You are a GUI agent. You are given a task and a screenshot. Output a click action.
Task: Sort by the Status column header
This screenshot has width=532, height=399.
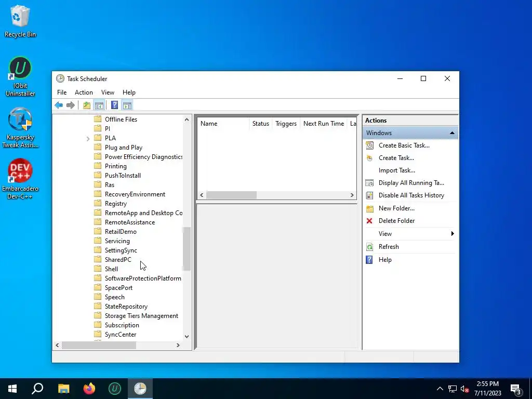pyautogui.click(x=261, y=124)
